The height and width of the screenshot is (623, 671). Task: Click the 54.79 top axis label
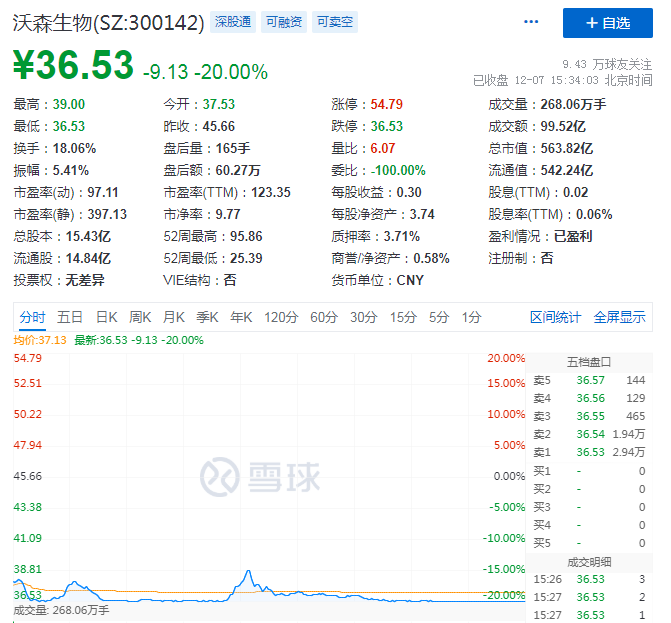point(28,358)
